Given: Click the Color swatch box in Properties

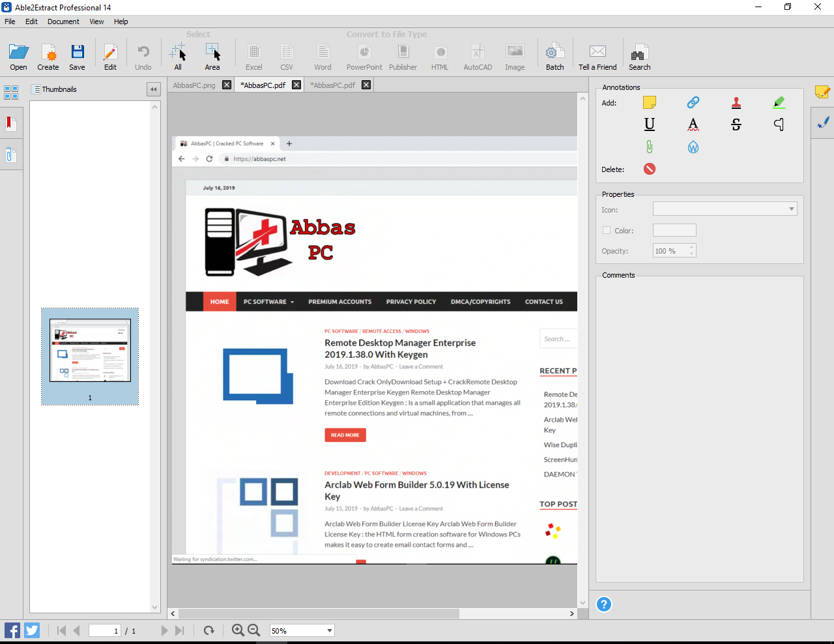Looking at the screenshot, I should click(674, 230).
